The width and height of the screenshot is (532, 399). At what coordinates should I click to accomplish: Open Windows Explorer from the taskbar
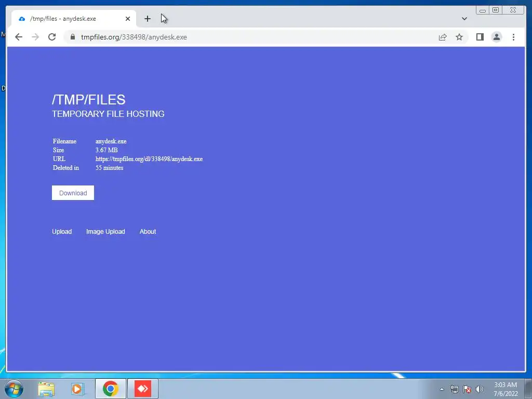click(x=46, y=389)
